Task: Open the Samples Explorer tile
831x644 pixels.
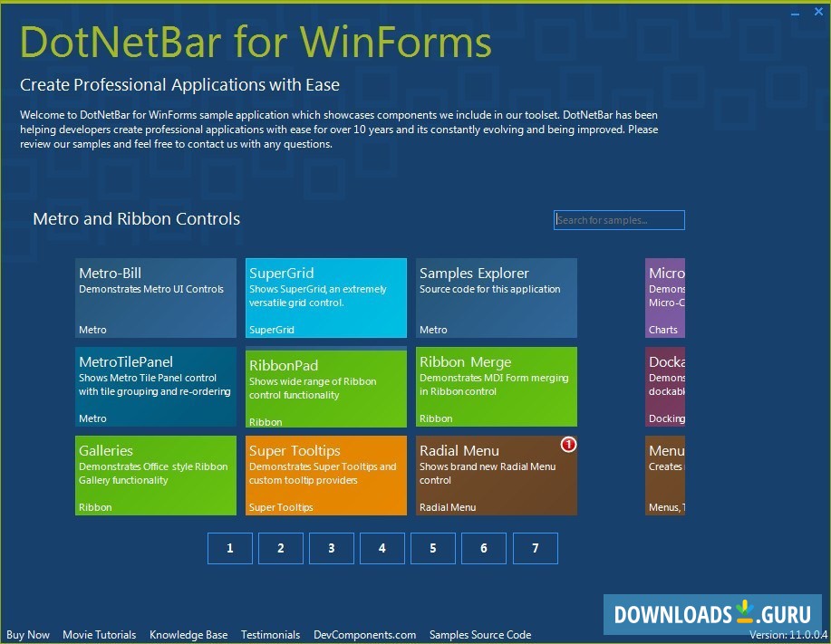Action: [x=496, y=298]
